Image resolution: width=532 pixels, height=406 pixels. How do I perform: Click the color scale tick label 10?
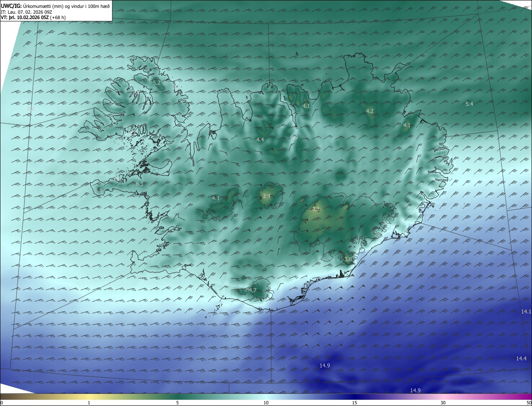pyautogui.click(x=266, y=403)
